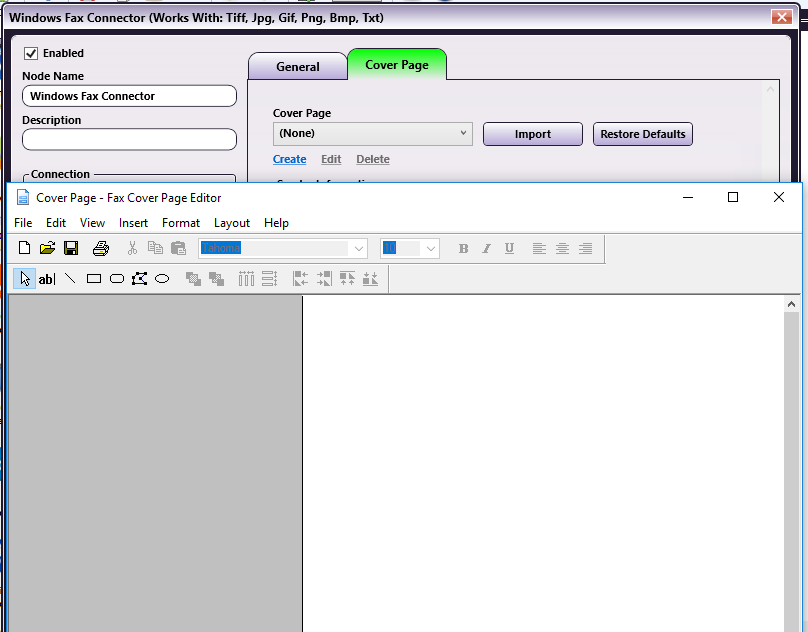Click the Cut scissors icon
Viewport: 808px width, 632px height.
132,248
